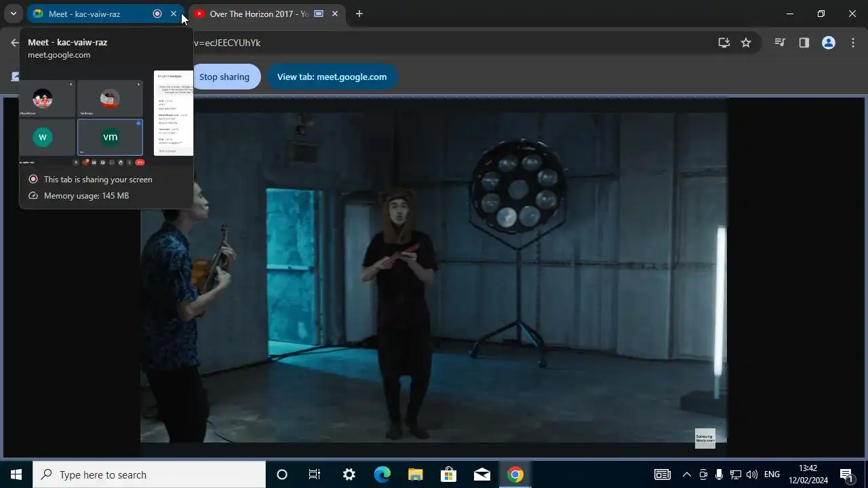This screenshot has height=488, width=868.
Task: Launch Microsoft Edge from the taskbar
Action: pyautogui.click(x=382, y=474)
